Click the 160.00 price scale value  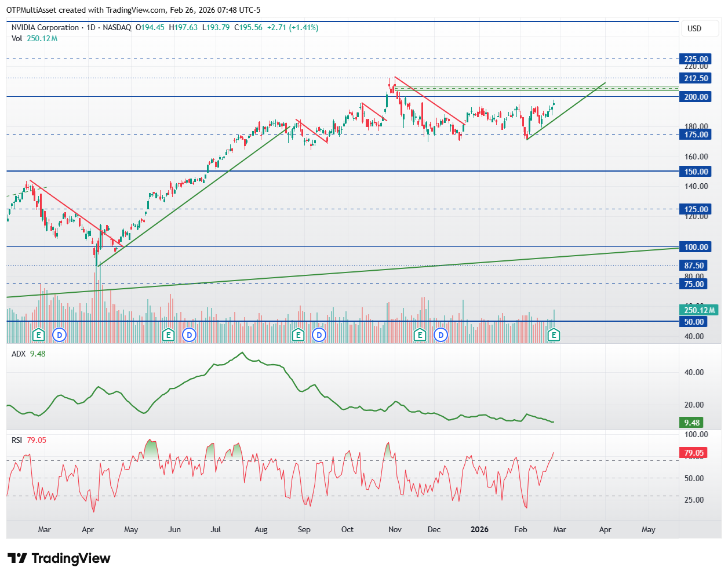click(x=696, y=157)
